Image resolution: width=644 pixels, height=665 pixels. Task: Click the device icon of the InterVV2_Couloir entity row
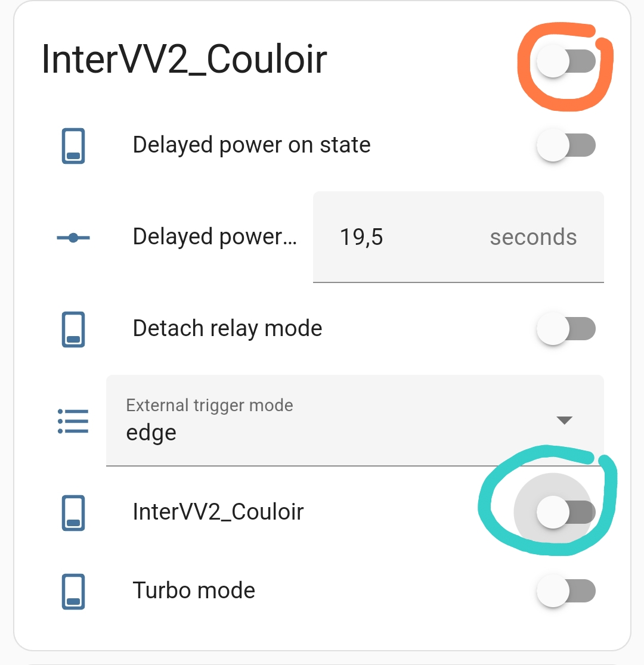(x=73, y=512)
